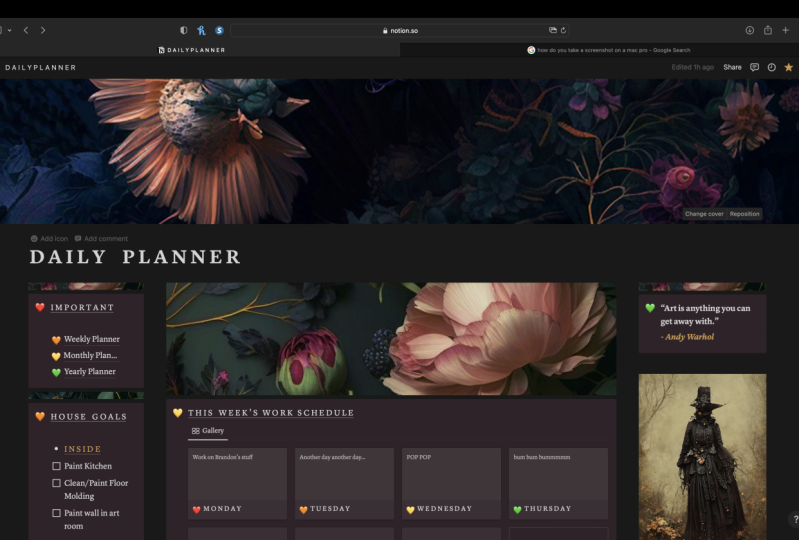Go back with Safari back arrow
The image size is (799, 540).
click(x=26, y=31)
